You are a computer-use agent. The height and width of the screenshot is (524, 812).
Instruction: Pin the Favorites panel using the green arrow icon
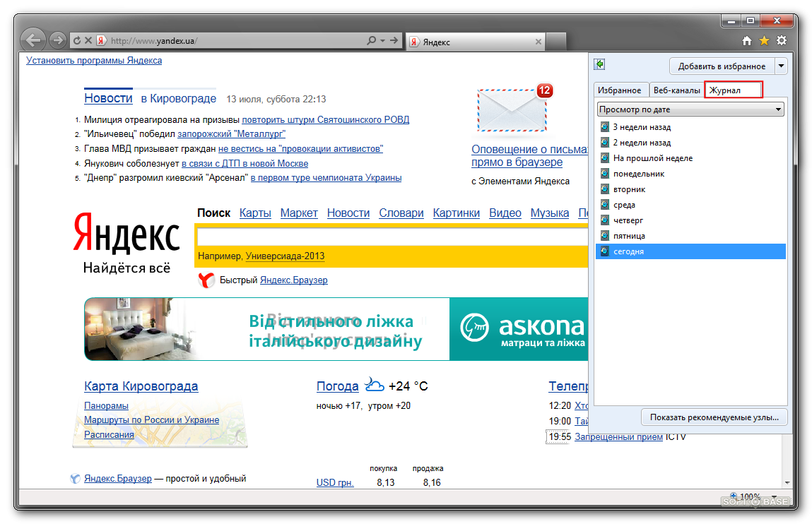pyautogui.click(x=600, y=65)
